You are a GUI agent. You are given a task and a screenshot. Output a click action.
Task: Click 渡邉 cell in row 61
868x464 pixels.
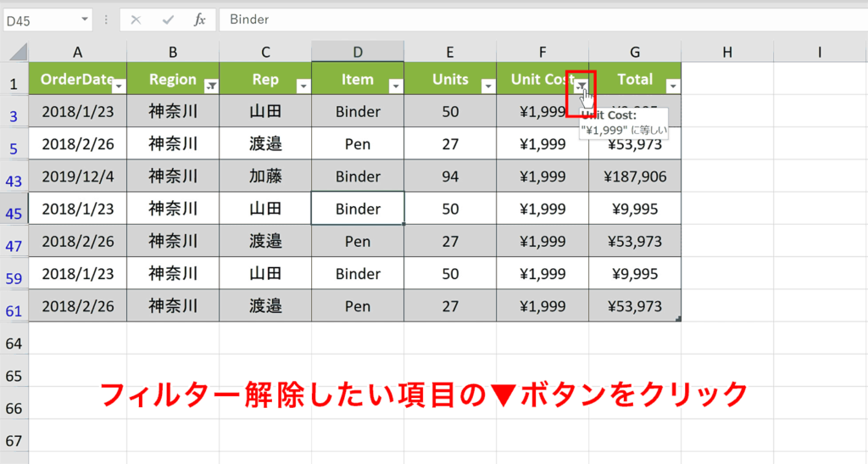[x=265, y=305]
